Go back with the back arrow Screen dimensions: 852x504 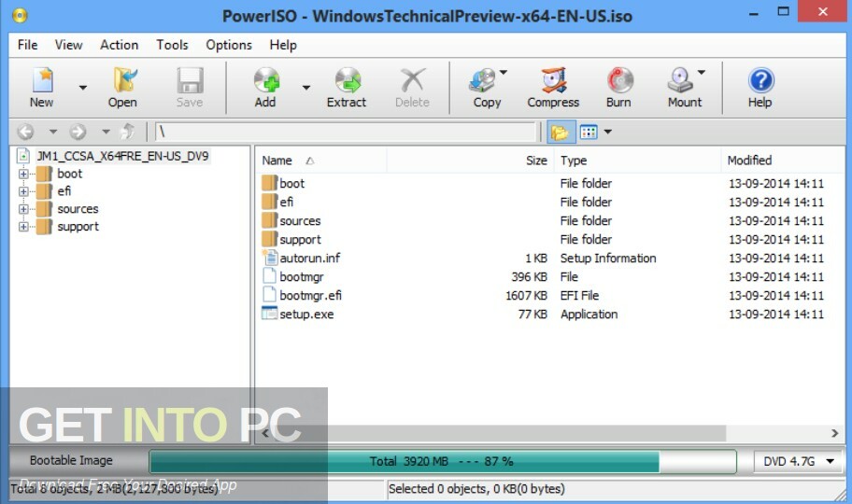(25, 132)
